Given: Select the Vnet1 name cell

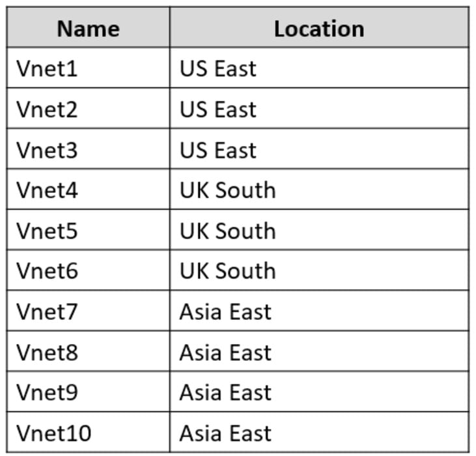Looking at the screenshot, I should coord(47,69).
